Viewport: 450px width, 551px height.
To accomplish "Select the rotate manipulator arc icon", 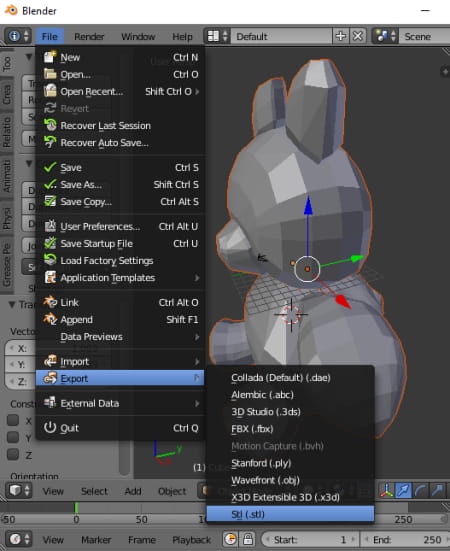I will (x=420, y=491).
